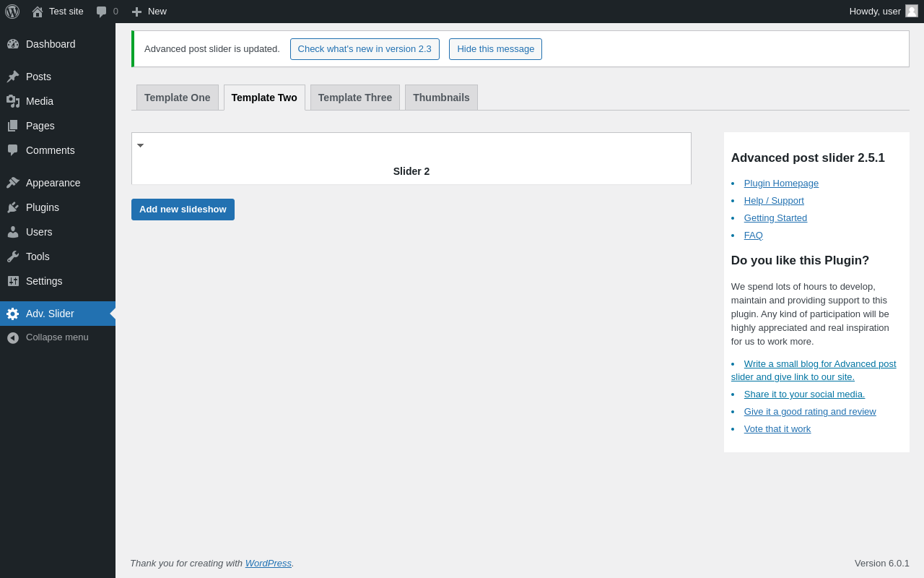Screen dimensions: 924x578
Task: Click Give it a good rating link
Action: [810, 412]
